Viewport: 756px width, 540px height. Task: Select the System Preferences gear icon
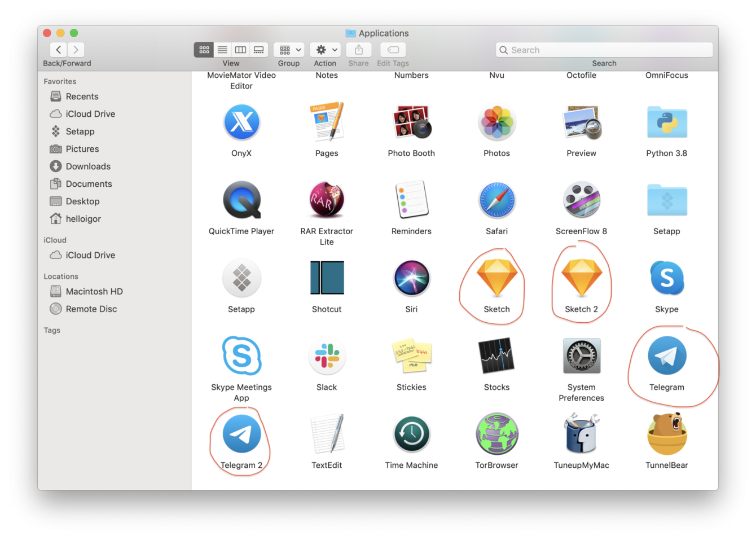click(x=582, y=355)
